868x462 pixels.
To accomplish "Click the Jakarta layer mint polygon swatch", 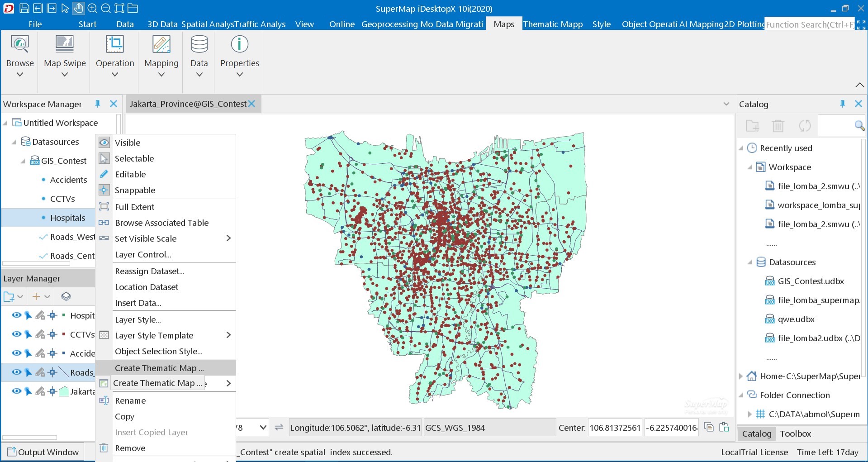I will [x=64, y=391].
